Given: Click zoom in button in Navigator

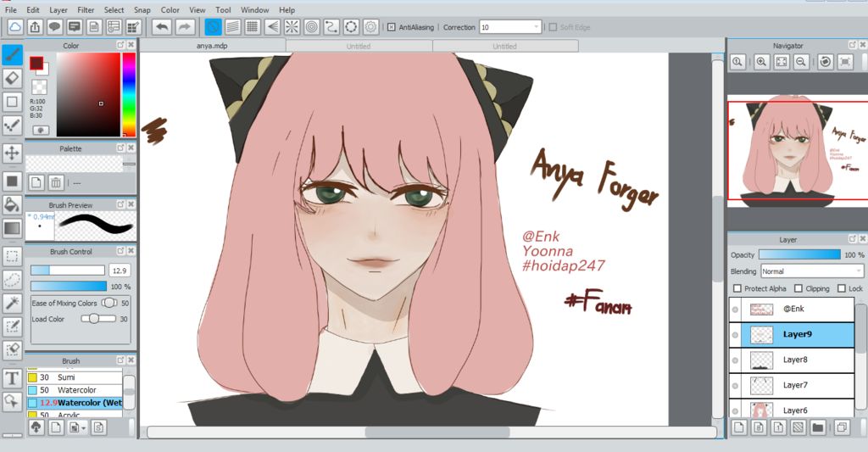Looking at the screenshot, I should click(762, 62).
